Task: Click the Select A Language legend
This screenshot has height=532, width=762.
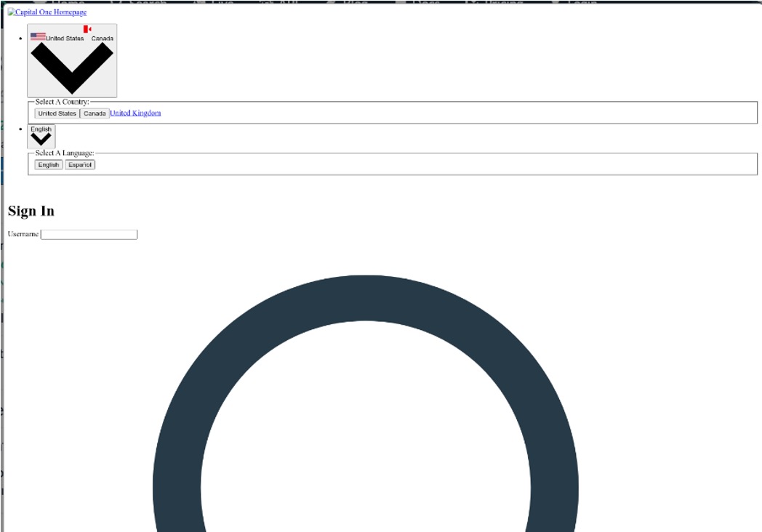Action: click(x=64, y=153)
